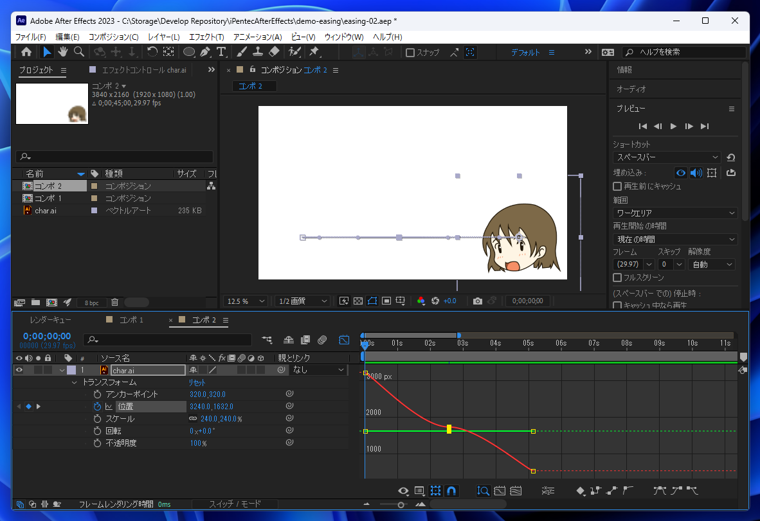Enable cache before playback checkbox
Viewport: 760px width, 521px height.
coord(617,186)
